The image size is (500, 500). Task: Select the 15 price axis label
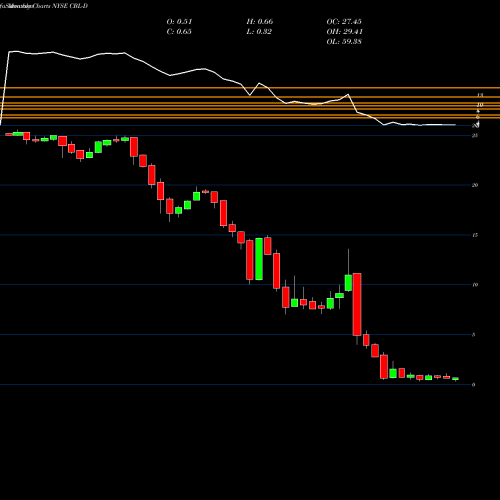(x=475, y=235)
